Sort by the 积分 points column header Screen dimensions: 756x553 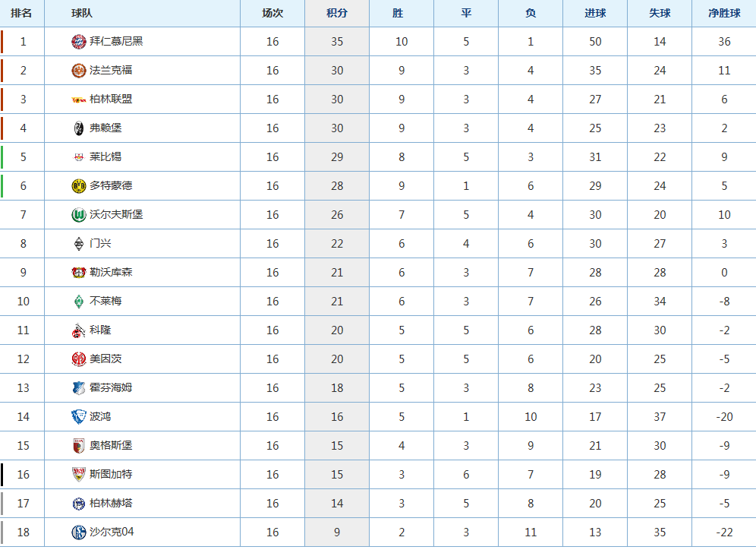pyautogui.click(x=336, y=13)
